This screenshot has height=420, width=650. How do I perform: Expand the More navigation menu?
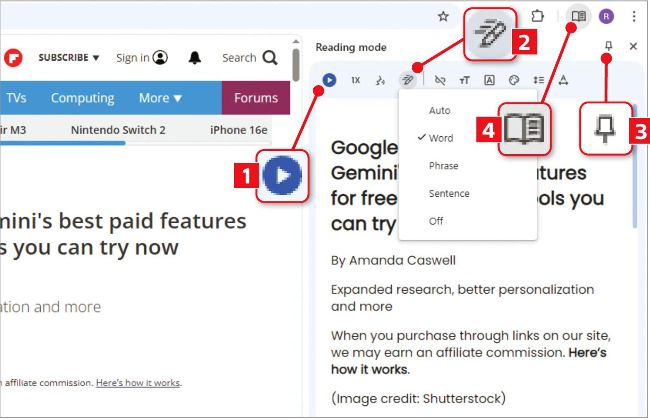(x=160, y=98)
